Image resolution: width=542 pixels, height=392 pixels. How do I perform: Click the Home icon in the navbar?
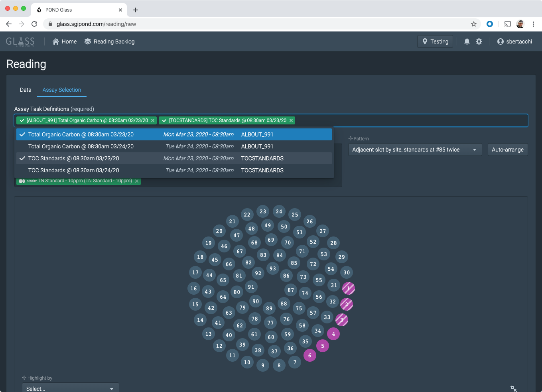(x=57, y=41)
